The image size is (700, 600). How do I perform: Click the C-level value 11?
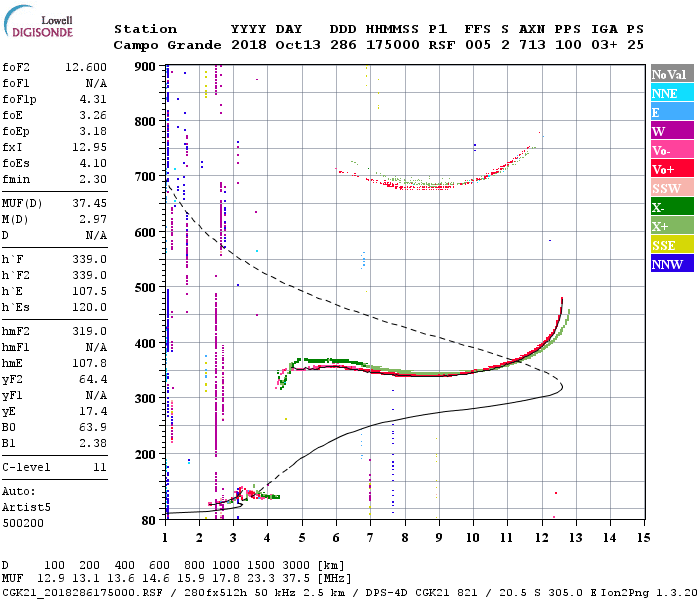[100, 467]
